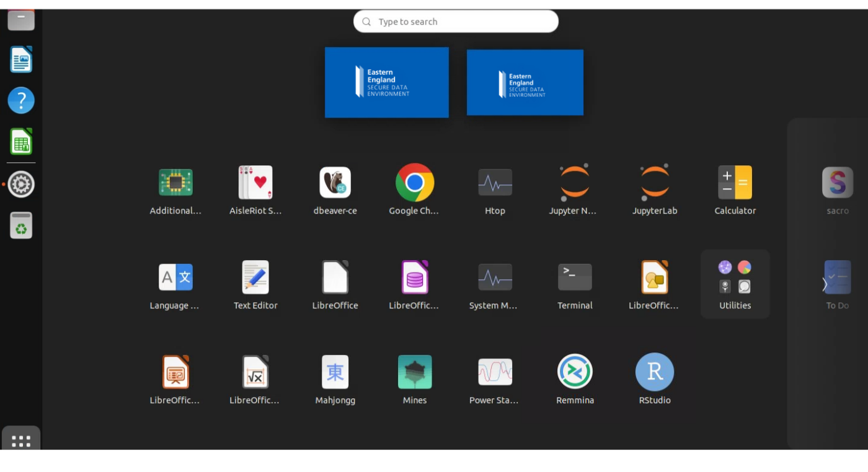Switch to the right Eastern England workspace thumbnail
The width and height of the screenshot is (868, 472).
[x=525, y=82]
